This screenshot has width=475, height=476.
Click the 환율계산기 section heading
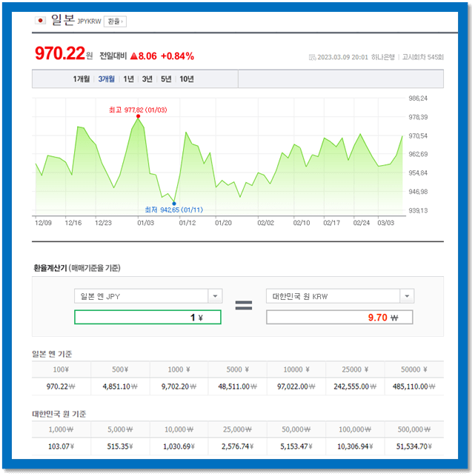pyautogui.click(x=50, y=268)
